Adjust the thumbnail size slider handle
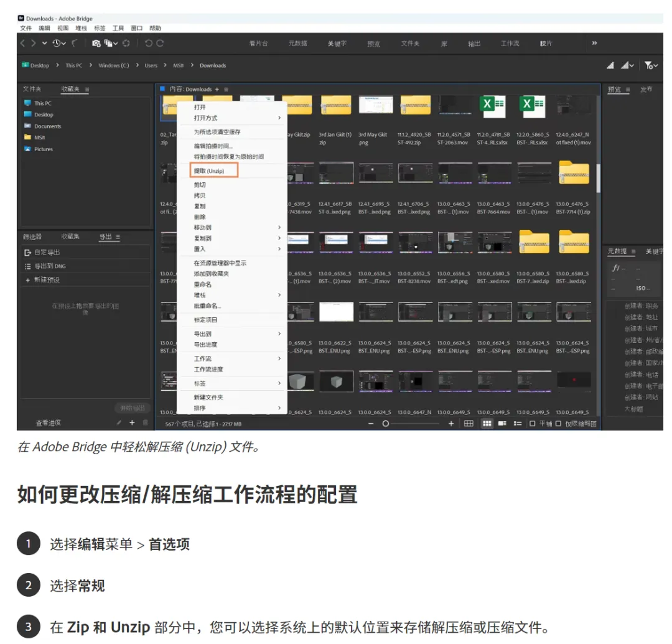The width and height of the screenshot is (672, 644). (x=386, y=423)
